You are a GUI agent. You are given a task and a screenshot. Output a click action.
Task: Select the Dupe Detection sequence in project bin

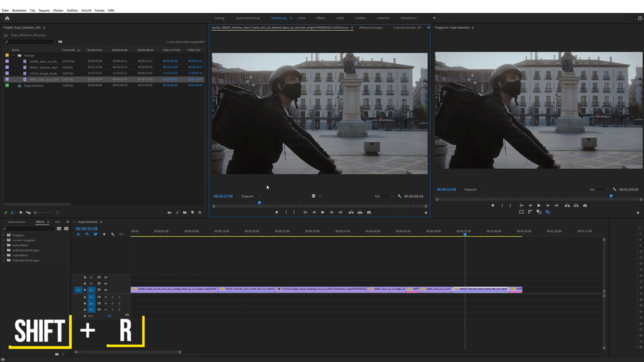point(34,85)
